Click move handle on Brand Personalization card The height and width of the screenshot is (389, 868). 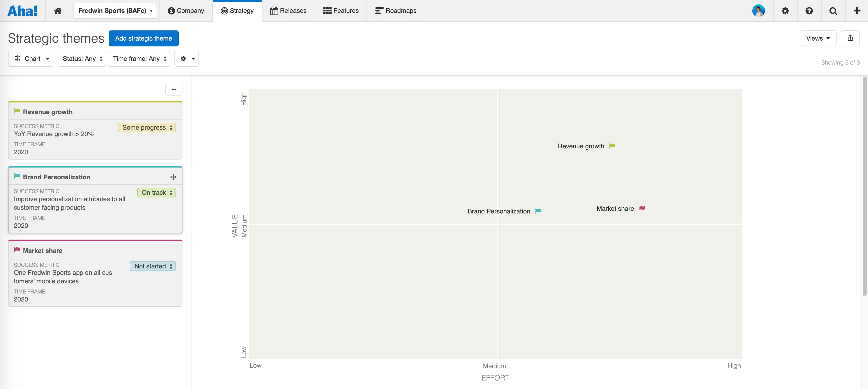(173, 177)
